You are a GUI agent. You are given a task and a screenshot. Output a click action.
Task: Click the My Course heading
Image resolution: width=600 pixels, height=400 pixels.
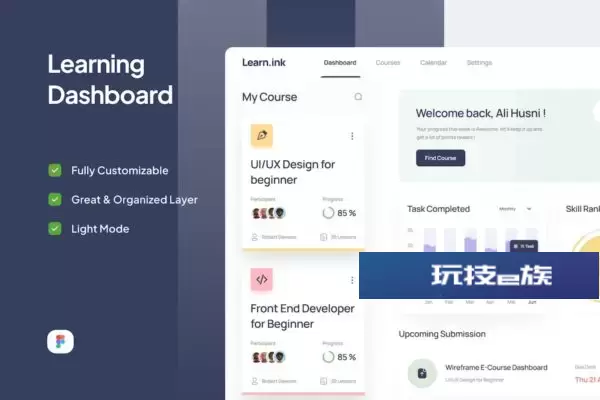click(x=269, y=97)
